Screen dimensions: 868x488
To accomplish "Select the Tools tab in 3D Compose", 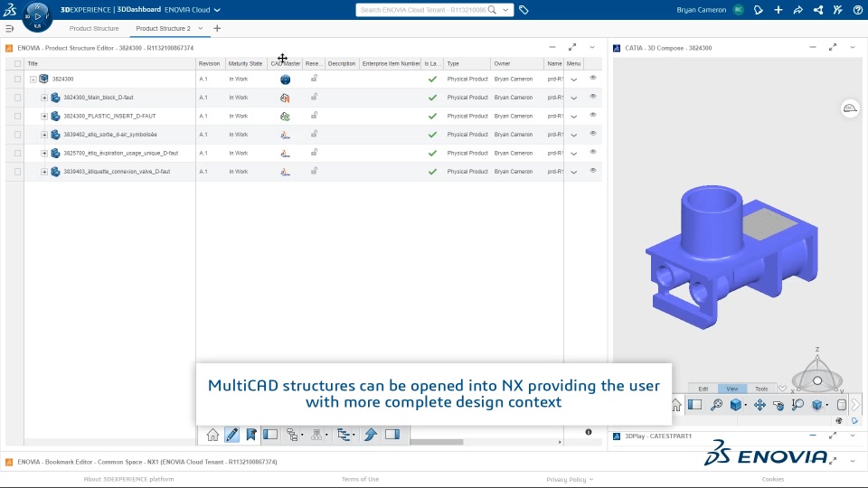I will 761,389.
